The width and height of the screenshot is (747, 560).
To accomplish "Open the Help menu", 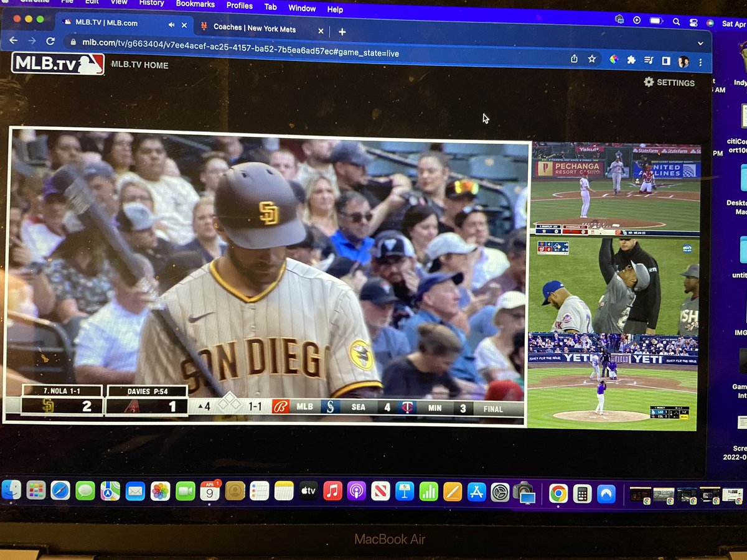I will pos(335,9).
